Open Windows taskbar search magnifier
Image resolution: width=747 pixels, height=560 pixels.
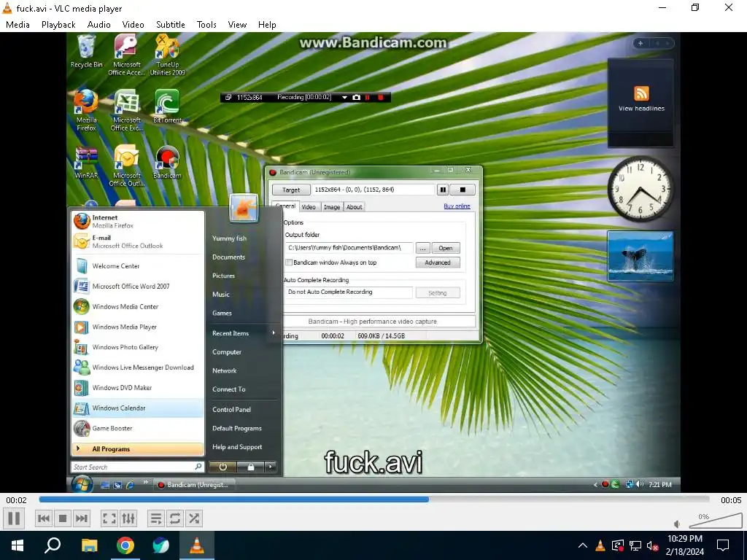53,545
